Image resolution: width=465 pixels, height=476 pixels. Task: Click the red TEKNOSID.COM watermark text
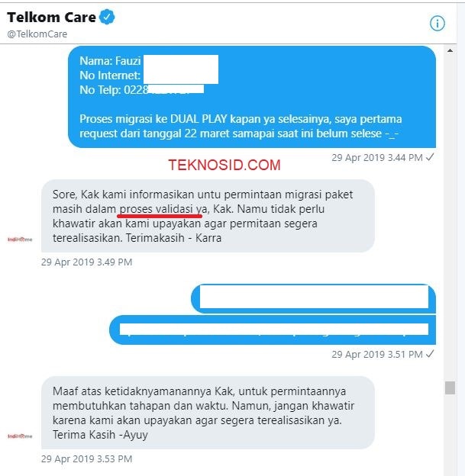[x=224, y=165]
